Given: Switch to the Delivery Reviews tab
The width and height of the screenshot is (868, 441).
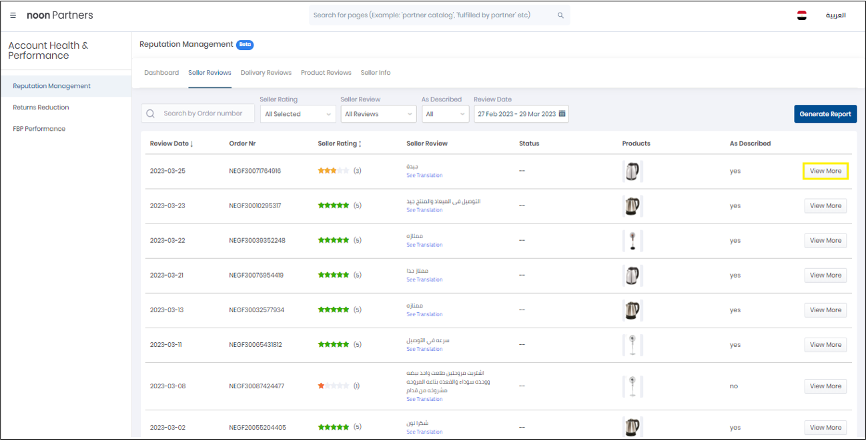Looking at the screenshot, I should click(266, 73).
